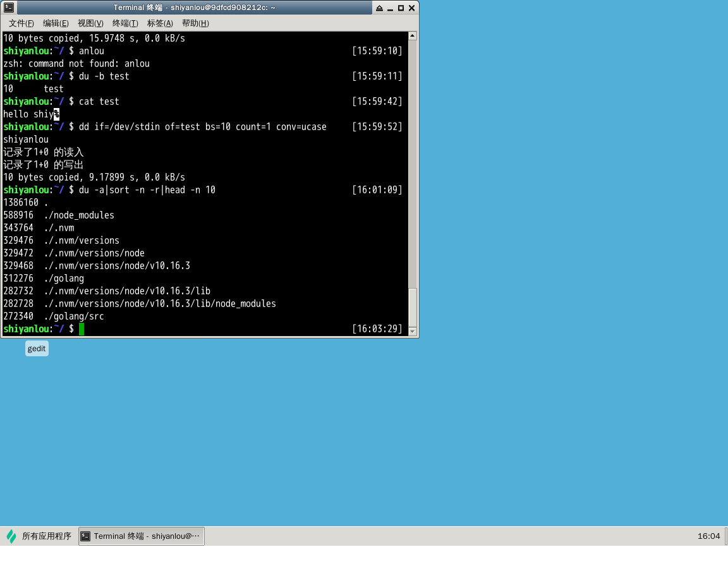Screen dimensions: 728x566
Task: Open the gedit desktop item
Action: pos(37,349)
